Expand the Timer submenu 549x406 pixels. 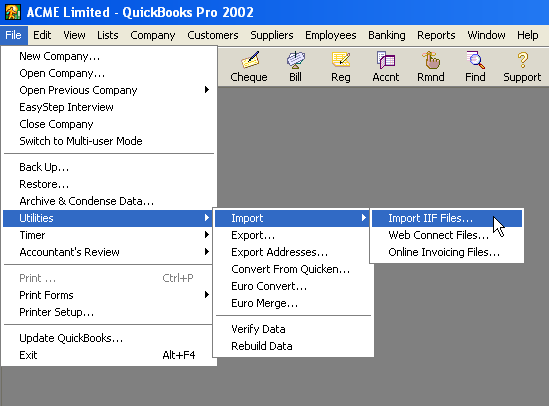pos(109,235)
